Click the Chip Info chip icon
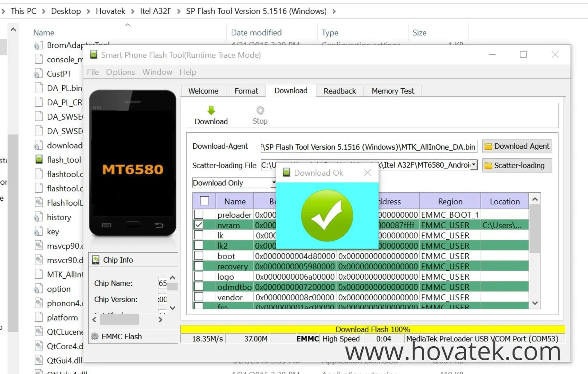Screen dimensions: 588x374 (x=96, y=260)
